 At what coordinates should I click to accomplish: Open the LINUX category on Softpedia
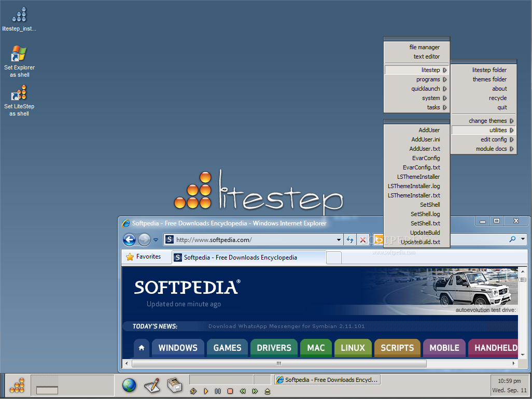pos(353,348)
